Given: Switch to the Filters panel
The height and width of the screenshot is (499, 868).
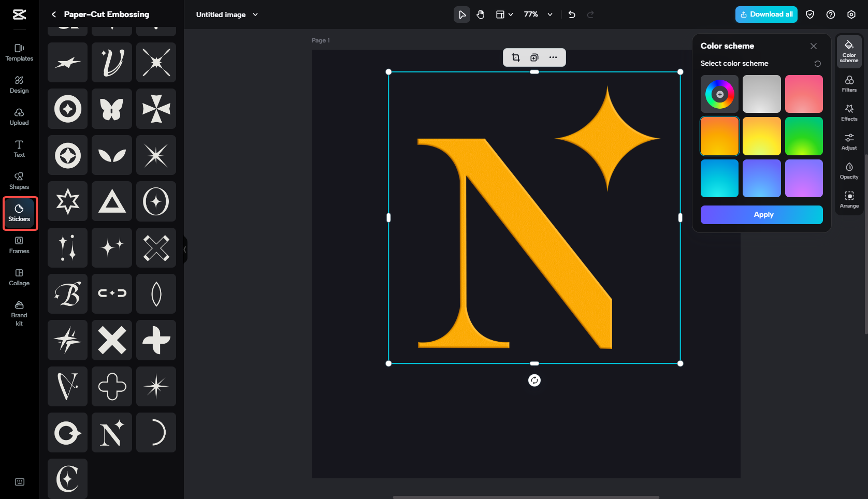Looking at the screenshot, I should [849, 83].
